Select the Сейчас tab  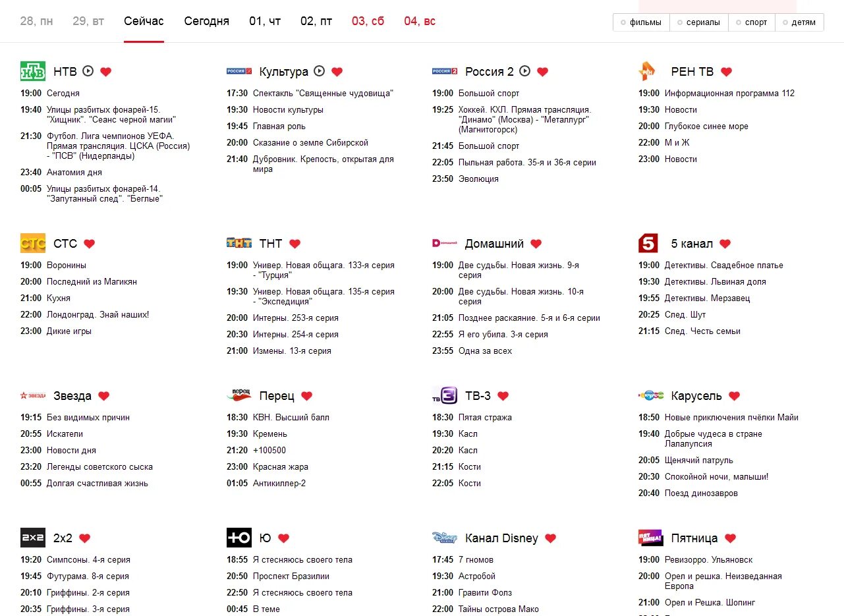(x=144, y=21)
